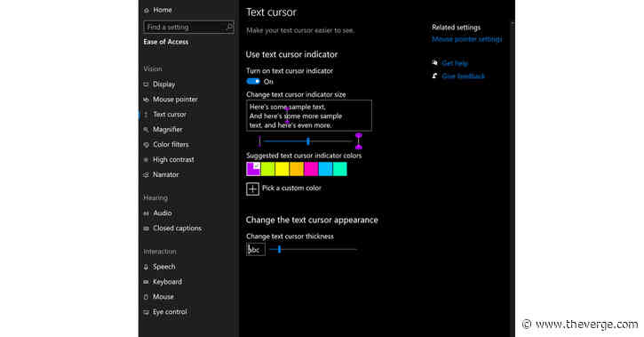644x337 pixels.
Task: Click the plus icon for custom color
Action: [252, 189]
